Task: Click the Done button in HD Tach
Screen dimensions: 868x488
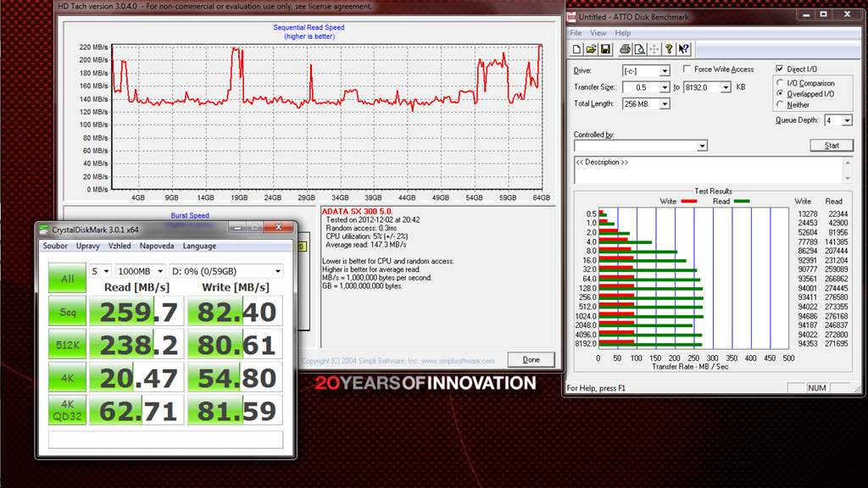Action: pyautogui.click(x=531, y=359)
